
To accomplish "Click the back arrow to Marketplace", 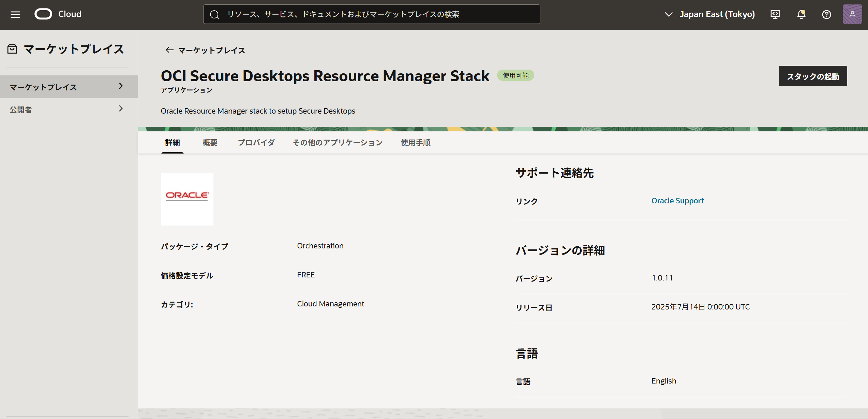I will (x=169, y=50).
